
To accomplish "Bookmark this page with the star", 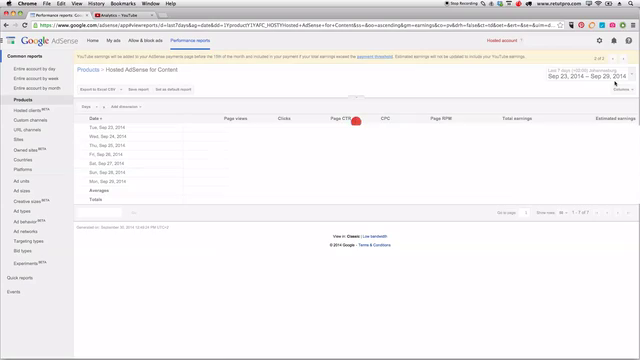I will [x=560, y=25].
